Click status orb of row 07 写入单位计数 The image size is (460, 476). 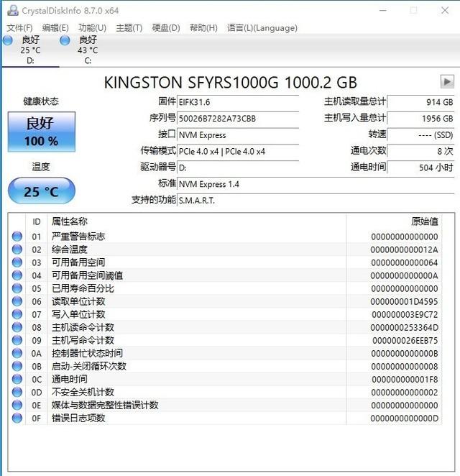17,314
